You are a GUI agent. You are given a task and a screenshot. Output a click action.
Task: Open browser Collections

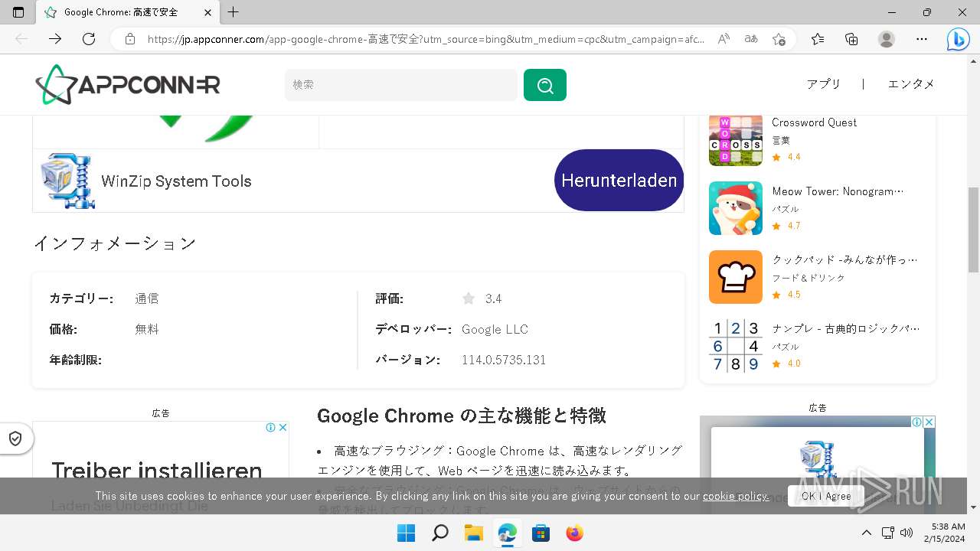coord(851,39)
